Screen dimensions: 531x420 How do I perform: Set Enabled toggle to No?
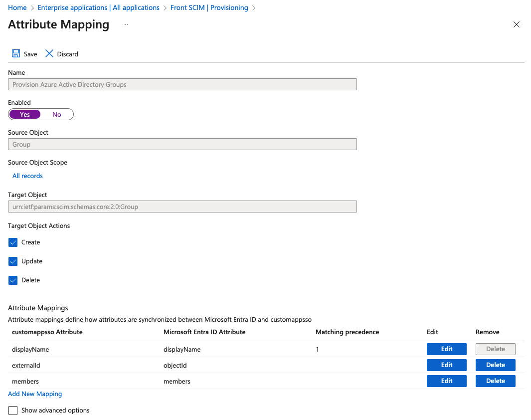[x=56, y=115]
